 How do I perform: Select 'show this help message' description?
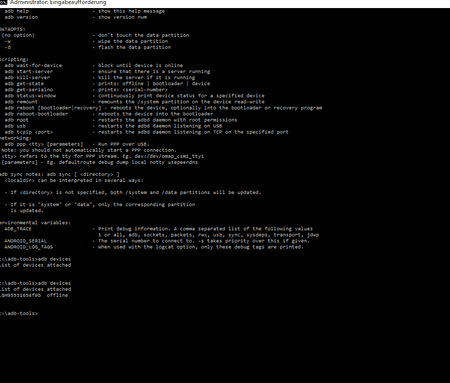[131, 11]
